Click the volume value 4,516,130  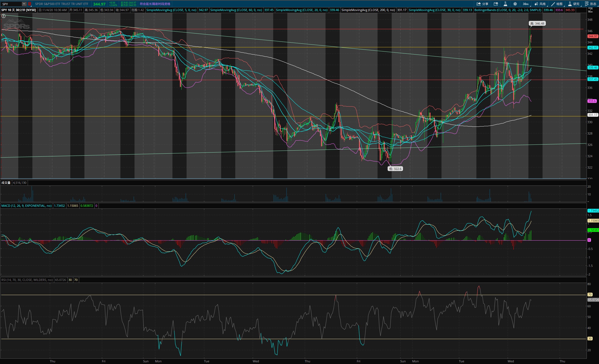[x=20, y=183]
